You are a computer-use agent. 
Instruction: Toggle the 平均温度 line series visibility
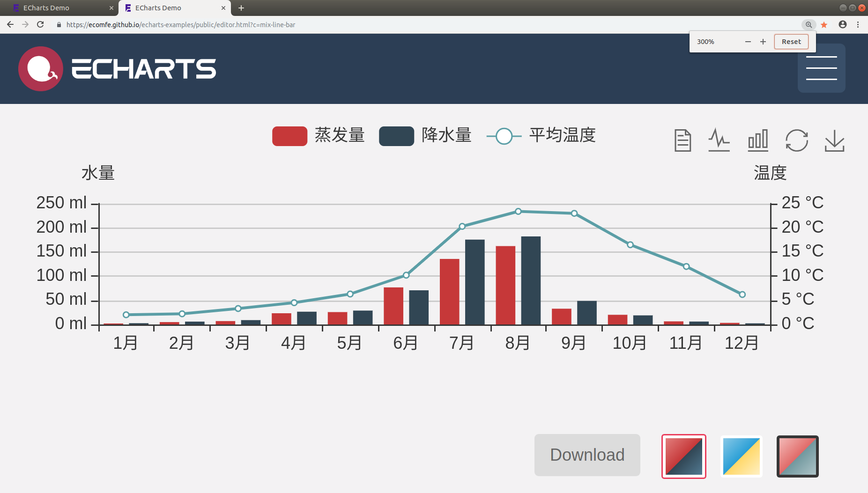click(541, 136)
